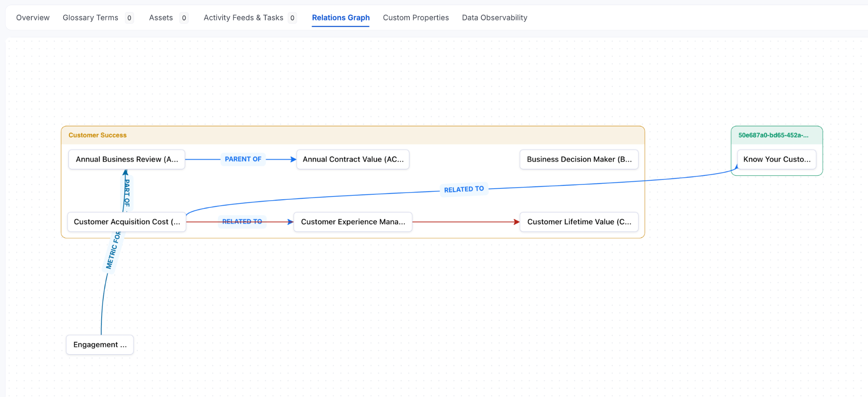Viewport: 868px width, 397px height.
Task: Click the PART OF edge label
Action: tap(127, 193)
